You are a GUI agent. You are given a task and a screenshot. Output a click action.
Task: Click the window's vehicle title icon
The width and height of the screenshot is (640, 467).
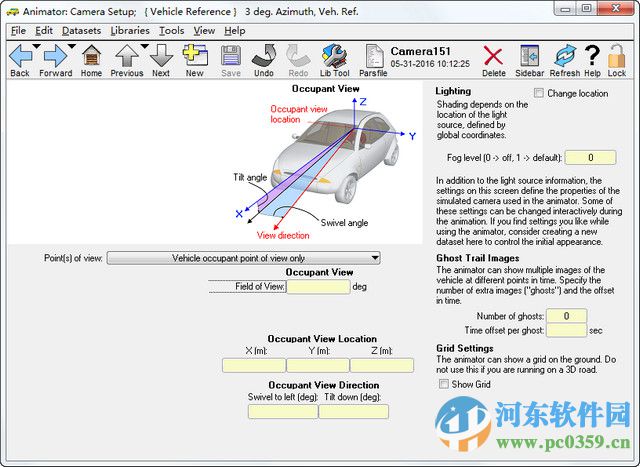12,11
